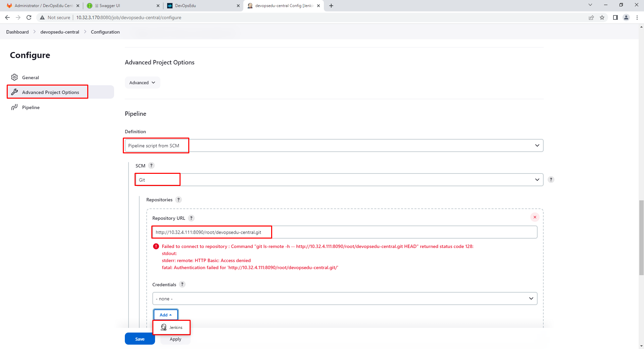
Task: Click the browser back arrow
Action: coord(7,17)
